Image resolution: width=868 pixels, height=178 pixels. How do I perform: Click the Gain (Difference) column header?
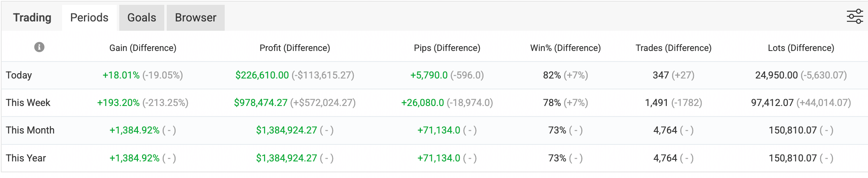tap(143, 48)
